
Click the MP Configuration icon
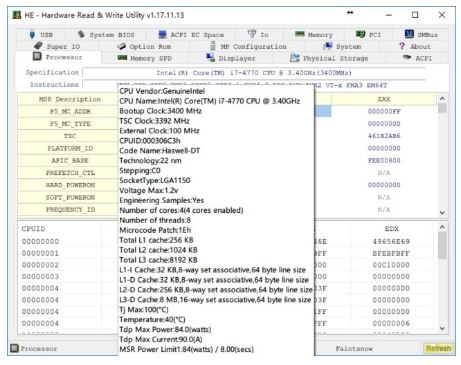(x=213, y=46)
